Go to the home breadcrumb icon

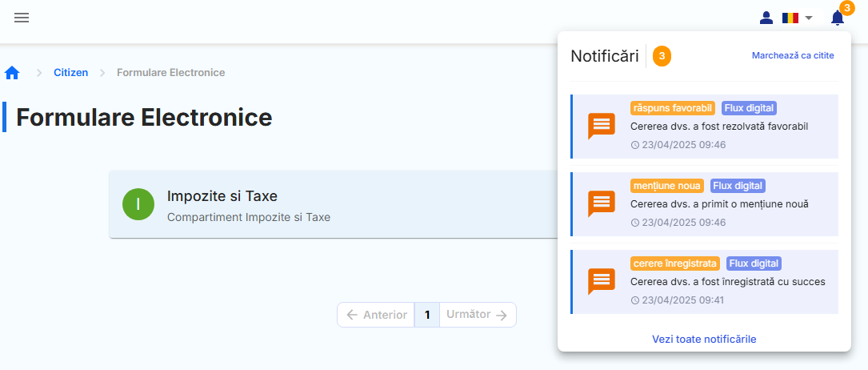click(12, 73)
